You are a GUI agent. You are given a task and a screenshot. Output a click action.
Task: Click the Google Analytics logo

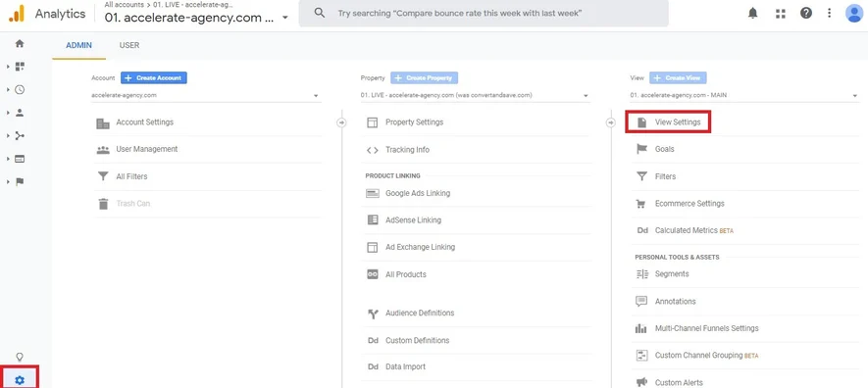17,14
